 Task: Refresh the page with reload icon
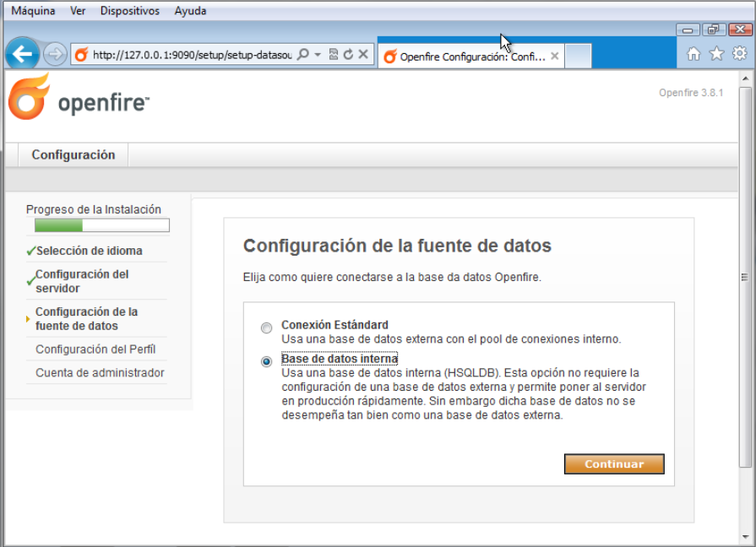coord(348,54)
